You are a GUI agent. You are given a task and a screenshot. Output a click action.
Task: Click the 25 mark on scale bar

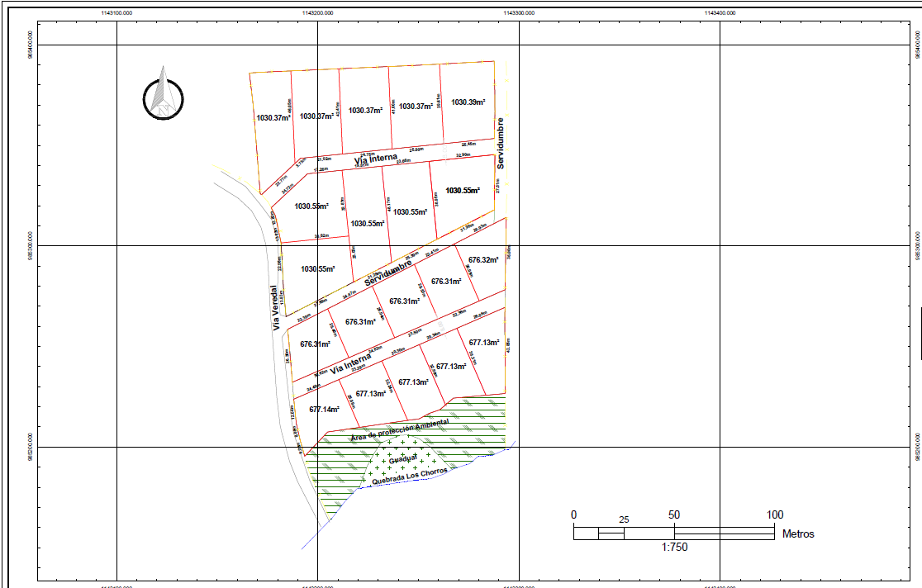click(624, 520)
